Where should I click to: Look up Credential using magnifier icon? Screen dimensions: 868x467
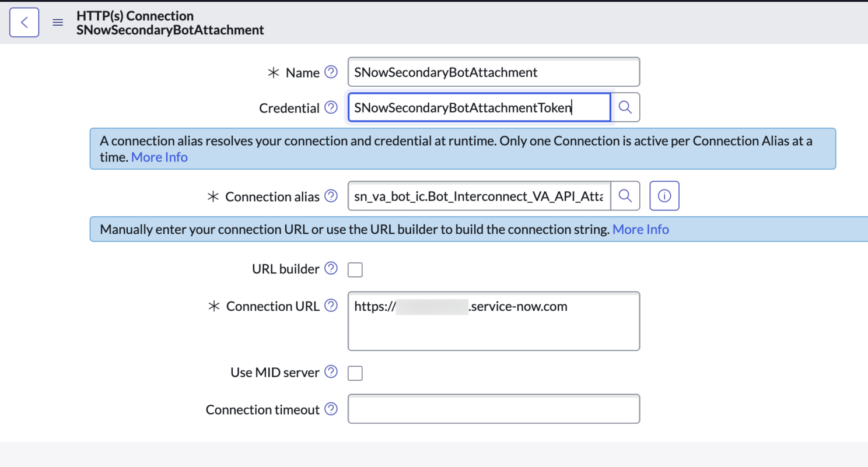[x=625, y=107]
